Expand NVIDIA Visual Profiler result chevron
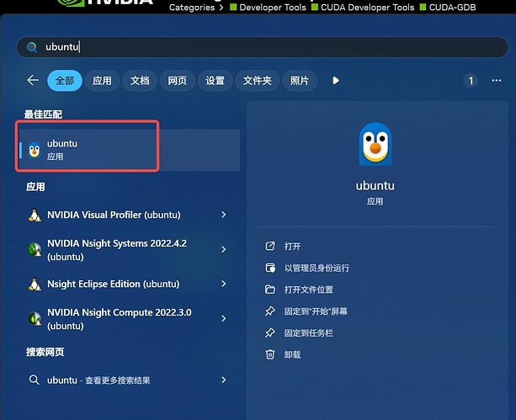Image resolution: width=516 pixels, height=420 pixels. click(224, 215)
